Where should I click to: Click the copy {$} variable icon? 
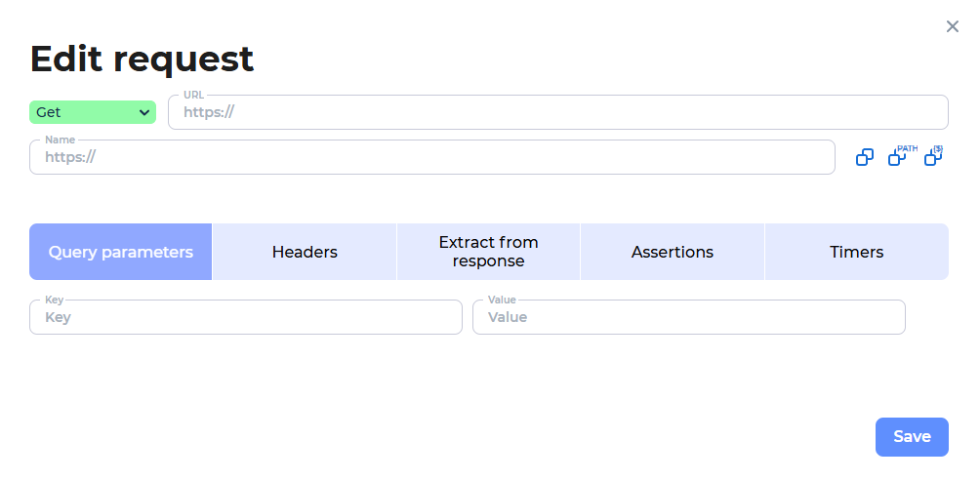(933, 156)
